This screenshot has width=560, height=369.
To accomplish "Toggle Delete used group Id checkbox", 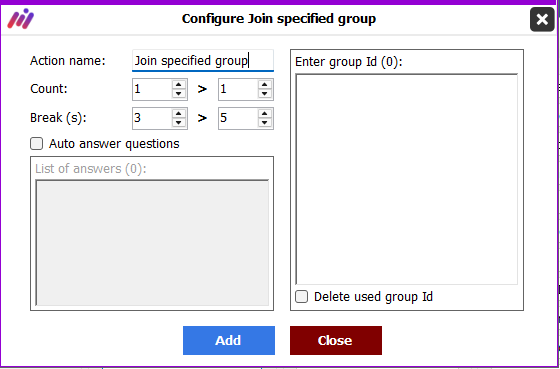I will pos(301,296).
